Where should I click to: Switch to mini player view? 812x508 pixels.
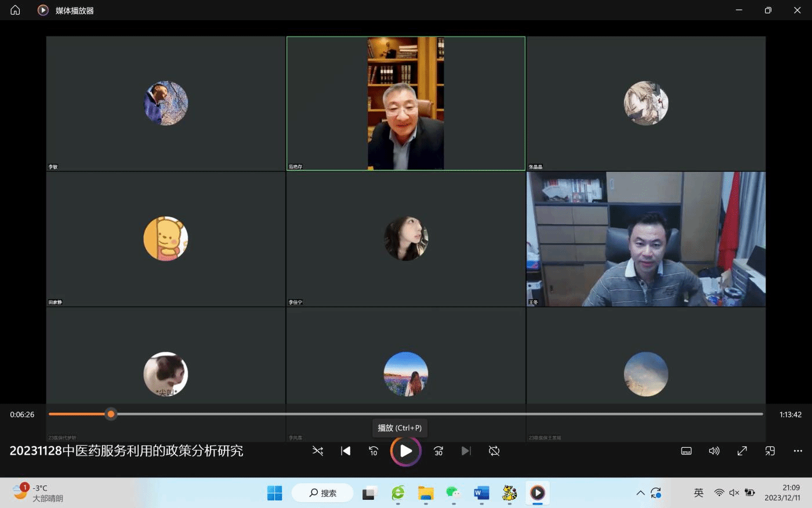coord(770,451)
